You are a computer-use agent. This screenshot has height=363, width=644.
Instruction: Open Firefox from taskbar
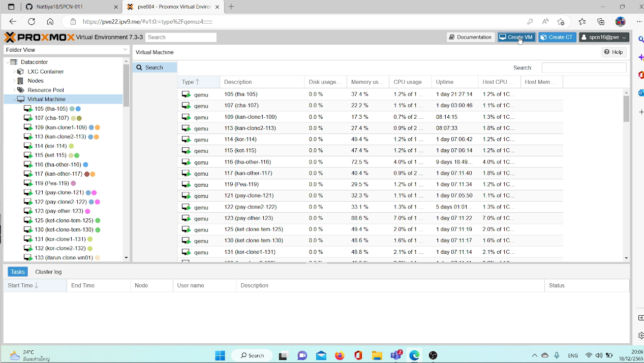340,355
